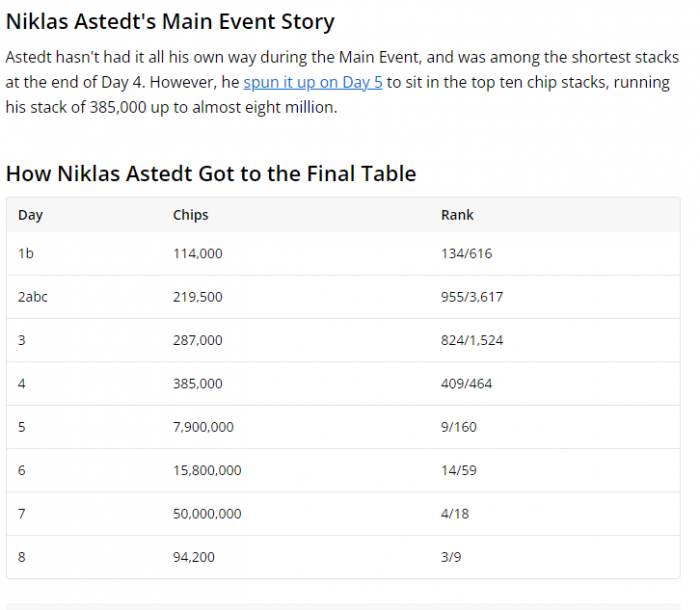Click the "How Niklas Astedt Got to the Final Table" heading
Viewport: 700px width, 610px height.
211,174
